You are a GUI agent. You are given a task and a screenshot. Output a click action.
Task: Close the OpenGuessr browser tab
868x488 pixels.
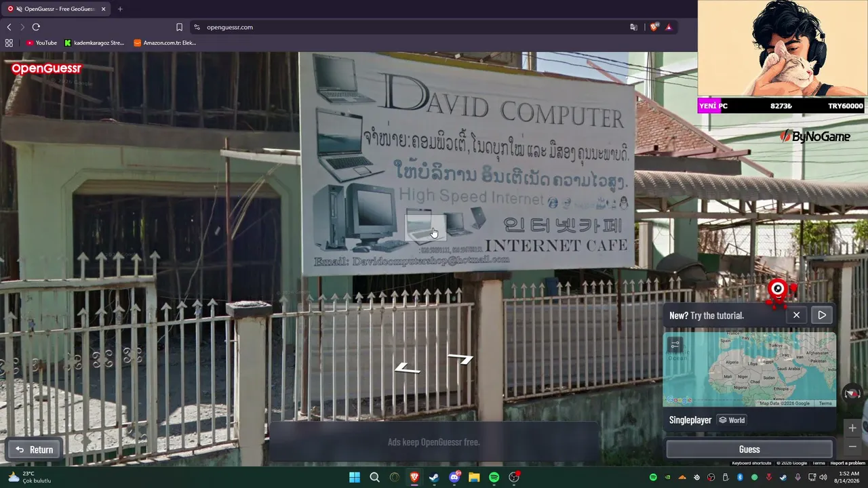(x=103, y=9)
